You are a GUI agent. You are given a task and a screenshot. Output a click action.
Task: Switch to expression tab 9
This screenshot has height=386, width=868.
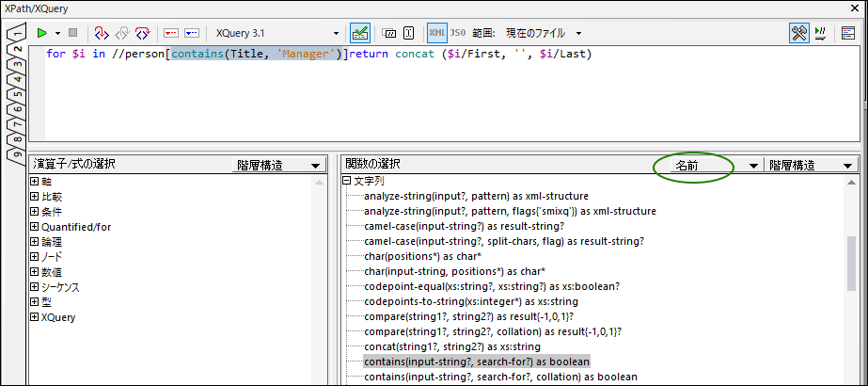point(17,154)
